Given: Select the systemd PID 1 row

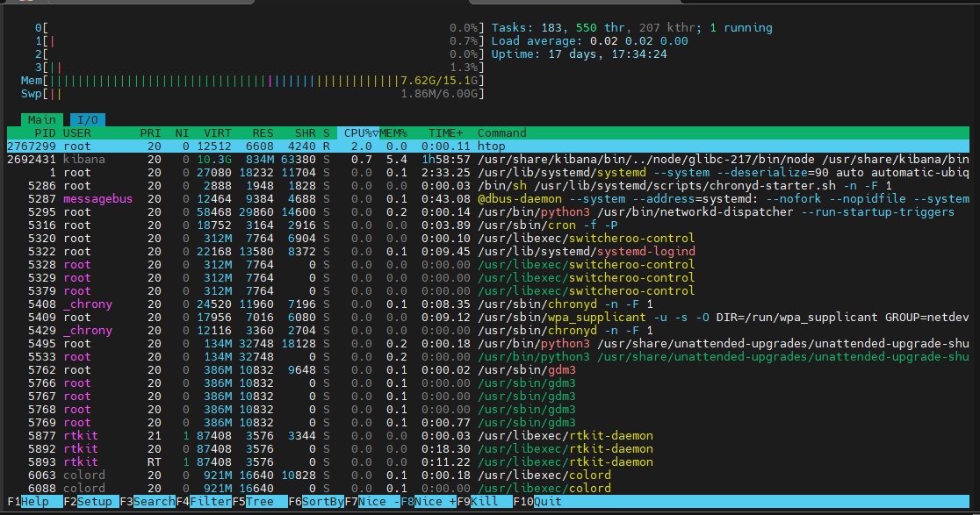Looking at the screenshot, I should (x=488, y=172).
